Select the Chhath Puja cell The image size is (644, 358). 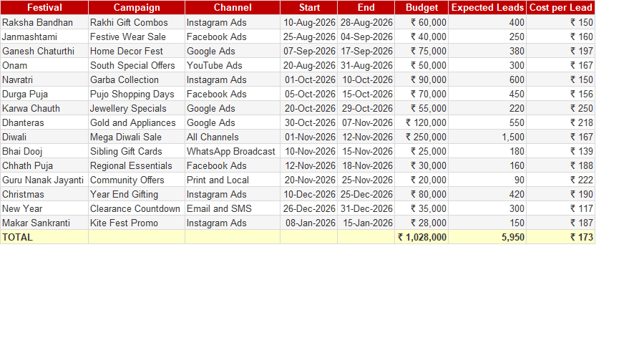(44, 165)
